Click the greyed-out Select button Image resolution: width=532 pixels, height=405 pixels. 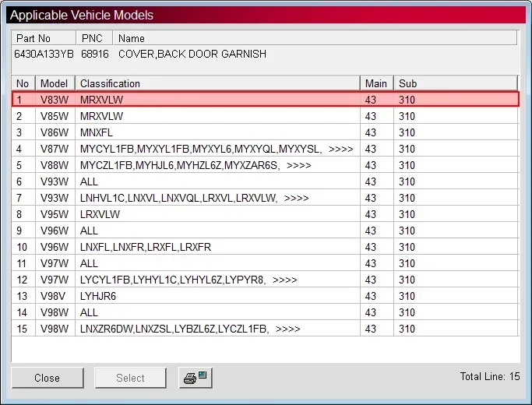click(x=130, y=378)
